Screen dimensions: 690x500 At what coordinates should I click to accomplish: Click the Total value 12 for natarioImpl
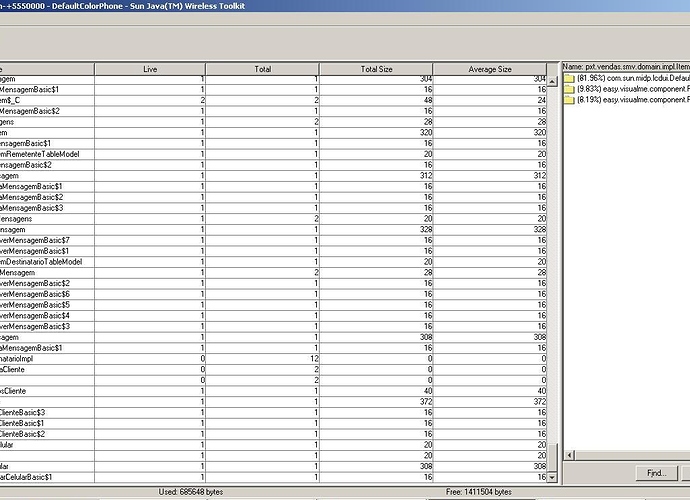coord(314,359)
